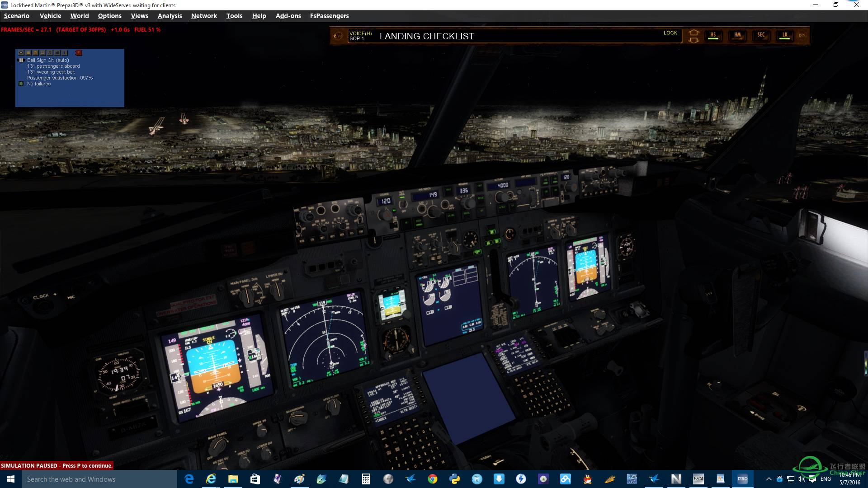Expand the Add-ons menu

click(288, 16)
